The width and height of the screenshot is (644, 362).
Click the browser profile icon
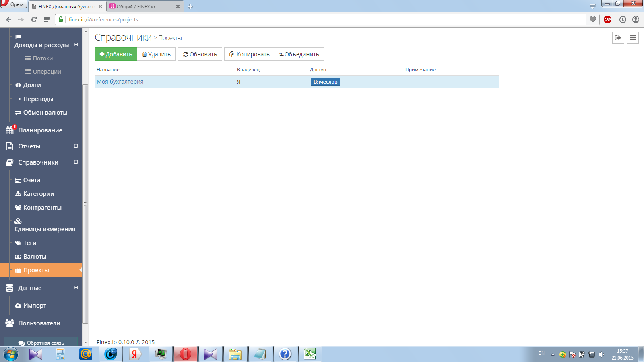click(x=636, y=19)
